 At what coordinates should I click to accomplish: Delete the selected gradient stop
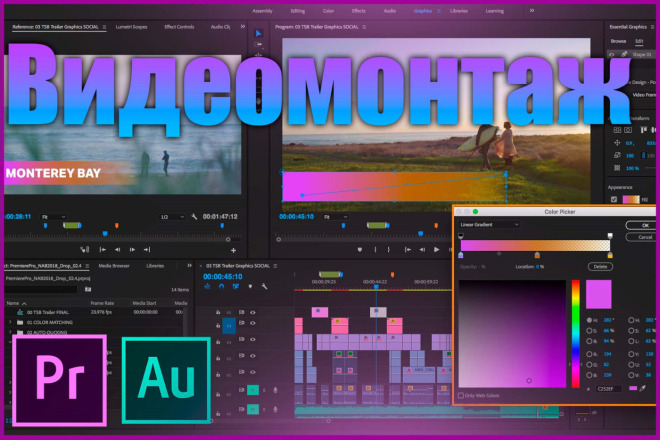coord(600,267)
